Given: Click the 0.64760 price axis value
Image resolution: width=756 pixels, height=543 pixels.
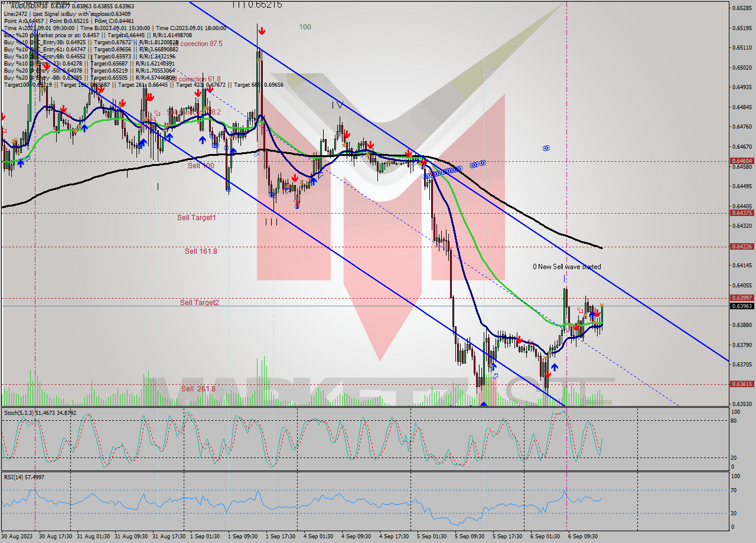Looking at the screenshot, I should tap(742, 127).
